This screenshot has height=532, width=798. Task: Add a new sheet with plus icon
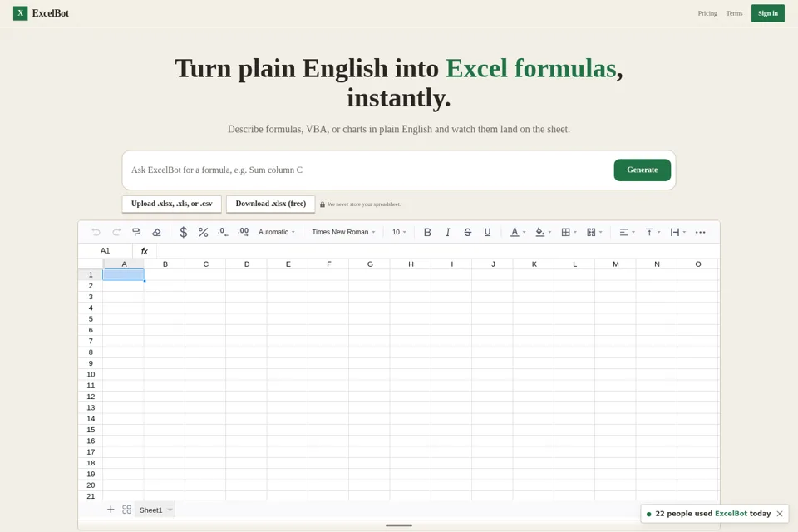coord(111,510)
